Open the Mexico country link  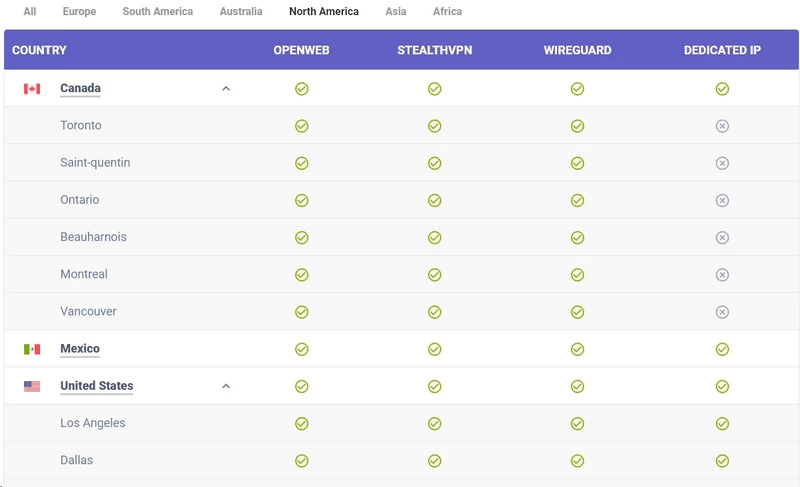80,348
